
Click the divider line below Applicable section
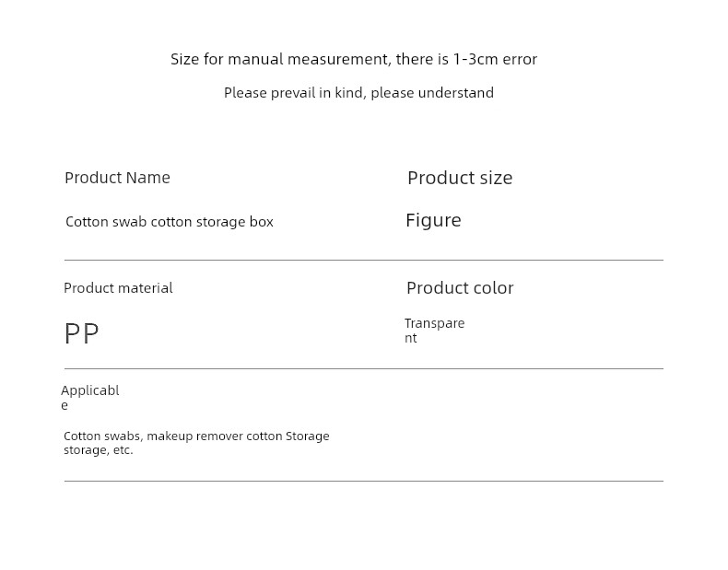pos(363,481)
